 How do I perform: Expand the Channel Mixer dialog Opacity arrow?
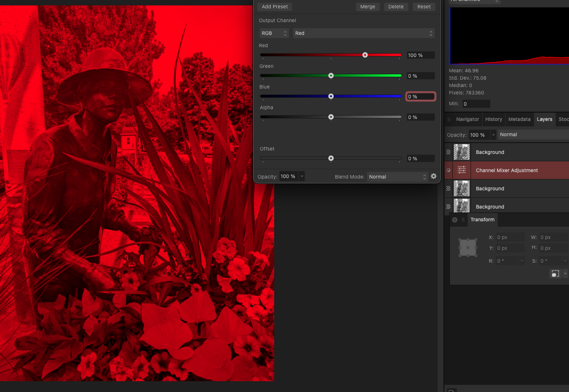(302, 176)
